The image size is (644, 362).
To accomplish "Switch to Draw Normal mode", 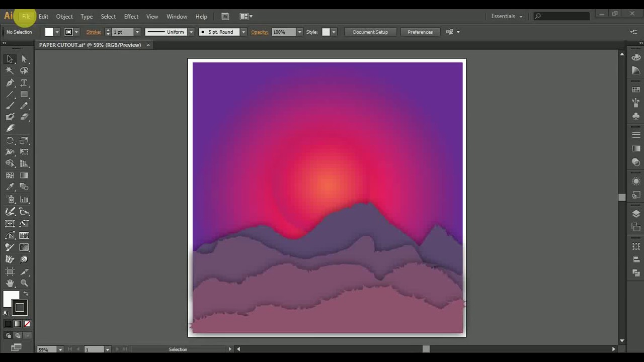I will tap(8, 336).
